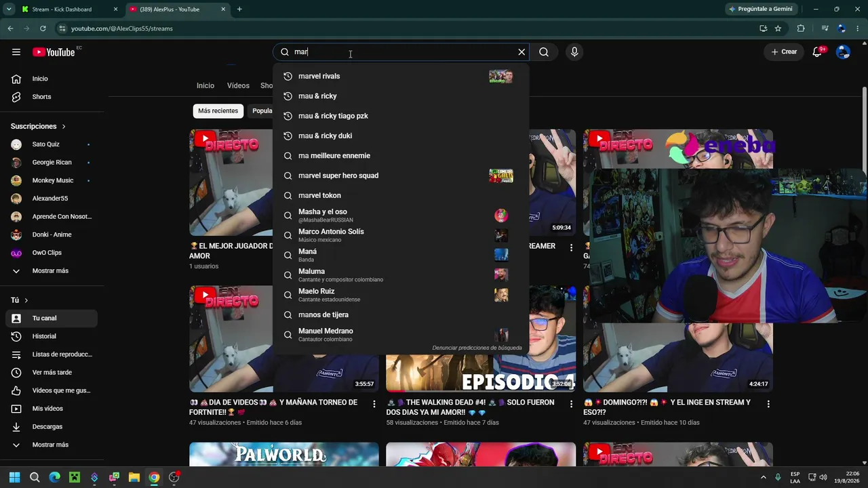Viewport: 868px width, 488px height.
Task: Go to the YouTube logo home link
Action: click(x=54, y=52)
